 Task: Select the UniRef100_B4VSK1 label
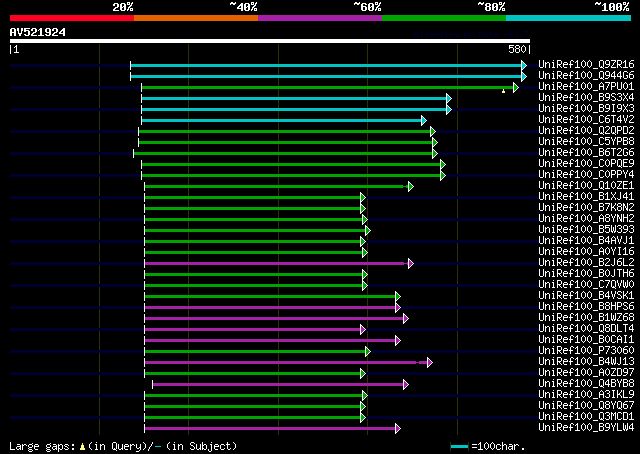(x=586, y=296)
